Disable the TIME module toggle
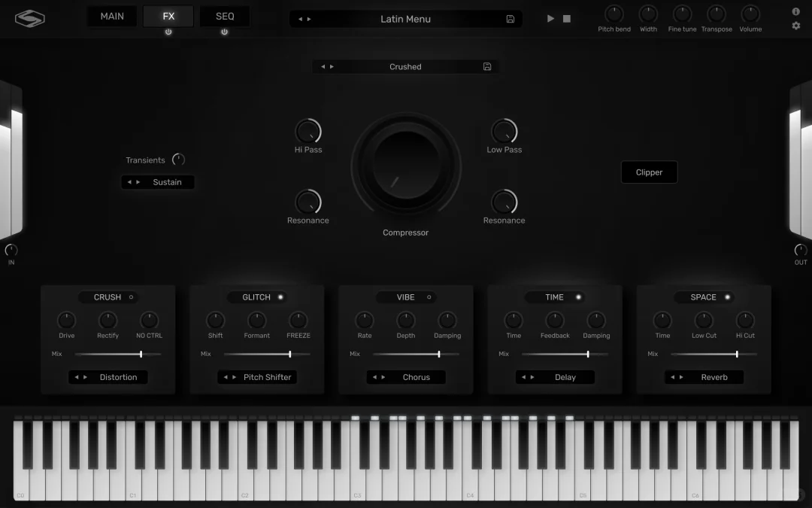812x508 pixels. (x=578, y=297)
